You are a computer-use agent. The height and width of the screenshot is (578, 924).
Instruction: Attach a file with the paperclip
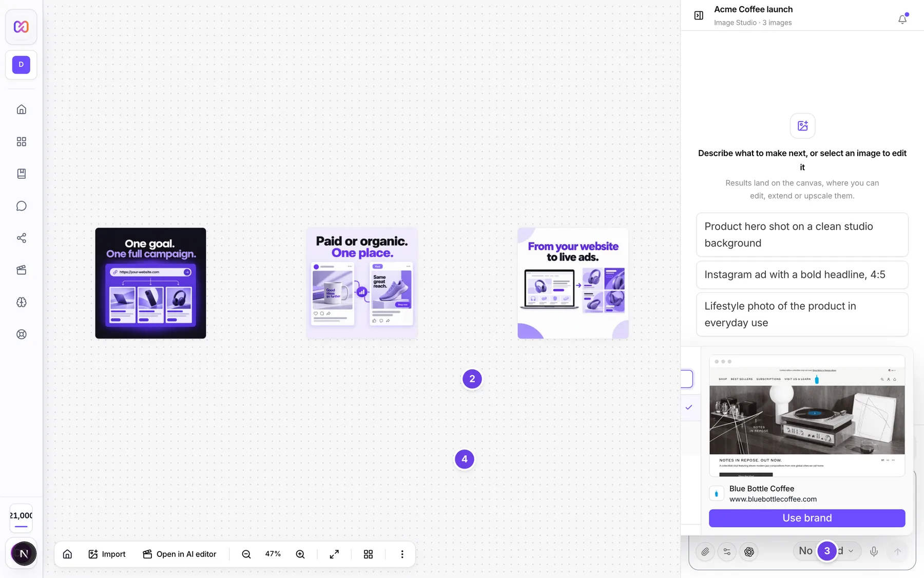705,552
